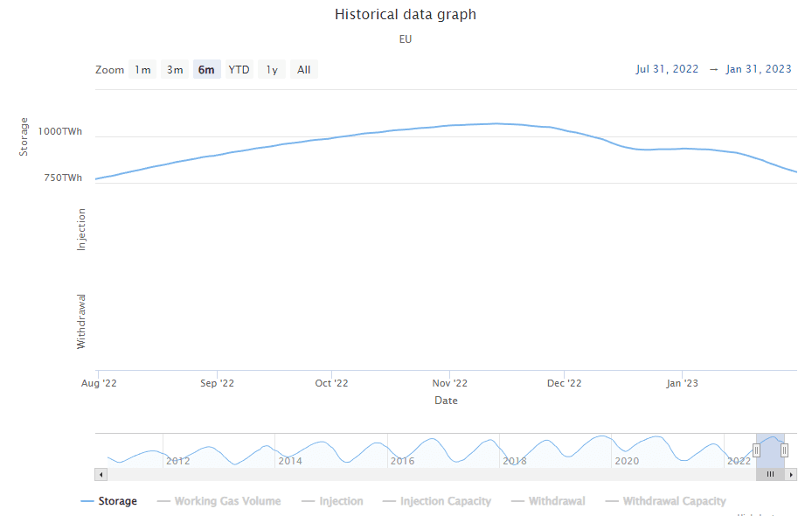Screen dimensions: 812x516
Task: Enable the Withdrawal Capacity series
Action: (666, 501)
